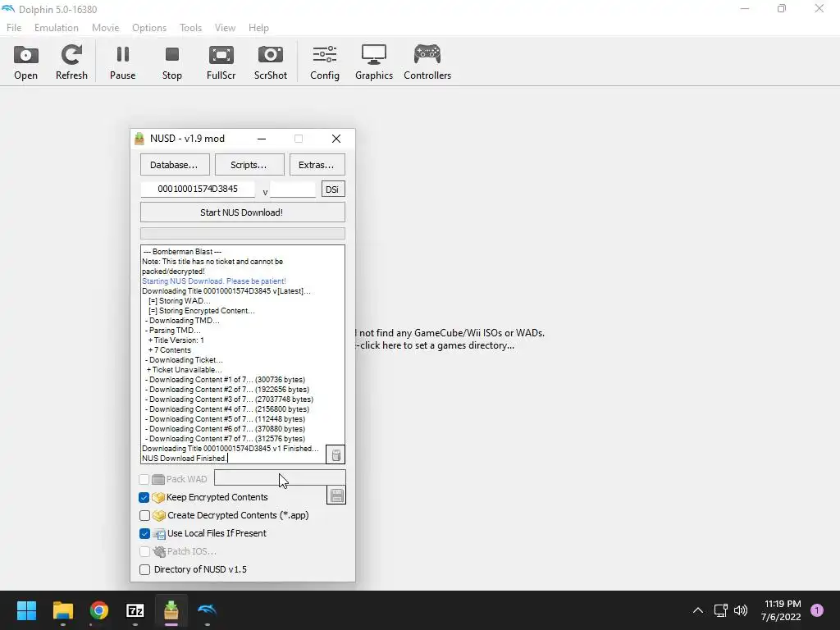Click the disabled Patch IOS checkbox
This screenshot has width=840, height=630.
[144, 551]
